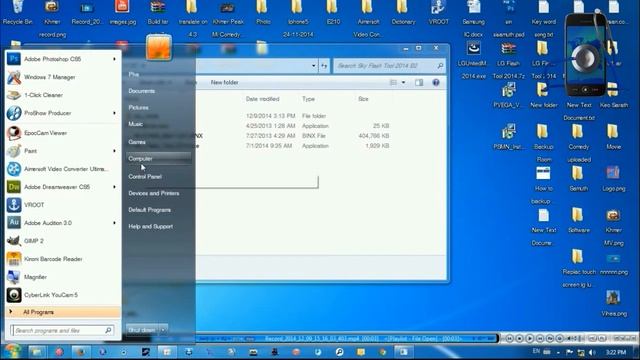Expand Paint recent files arrow
This screenshot has width=640, height=360.
coord(114,151)
